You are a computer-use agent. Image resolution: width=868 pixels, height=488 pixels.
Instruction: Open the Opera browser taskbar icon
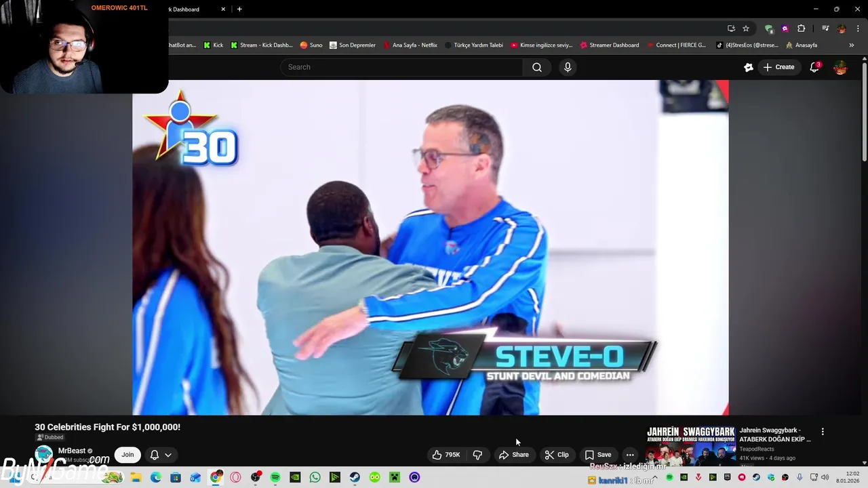[235, 477]
